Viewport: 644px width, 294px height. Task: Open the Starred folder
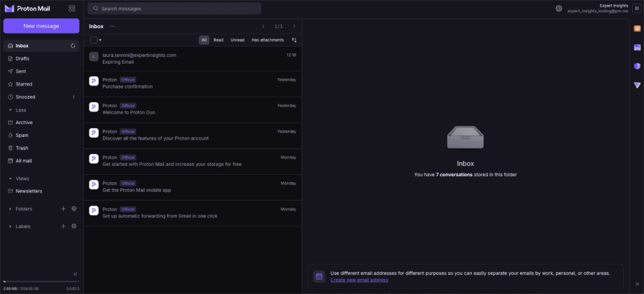pyautogui.click(x=41, y=84)
